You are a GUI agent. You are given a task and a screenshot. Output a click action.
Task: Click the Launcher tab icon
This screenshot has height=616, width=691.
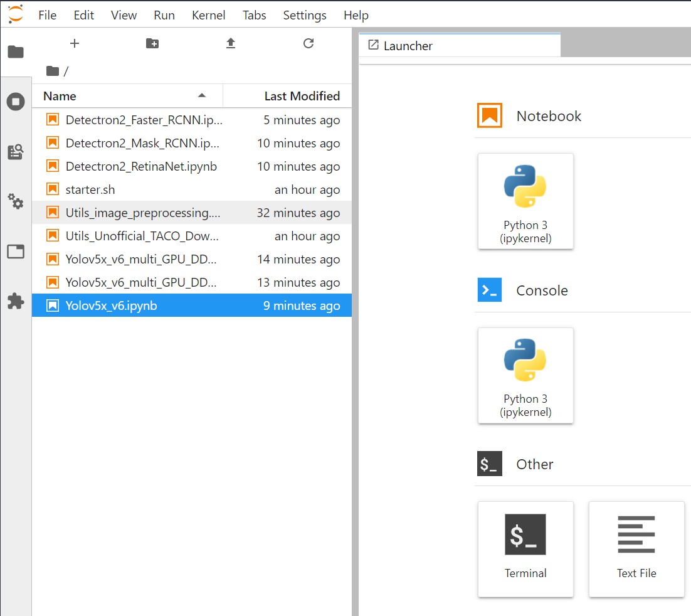point(373,45)
